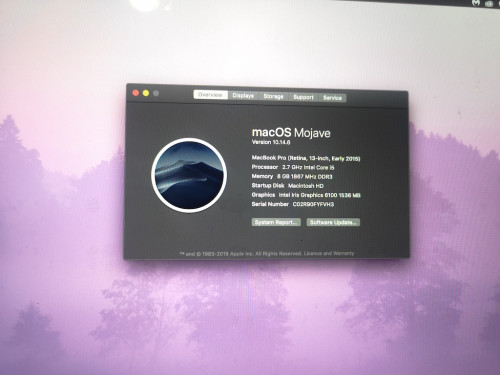The height and width of the screenshot is (375, 500).
Task: Click the Software Update button
Action: click(333, 222)
